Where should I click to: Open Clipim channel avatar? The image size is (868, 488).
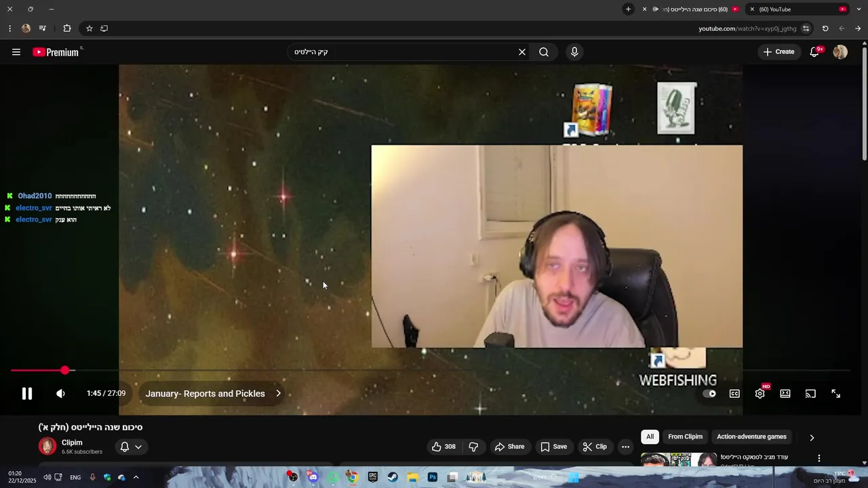47,446
